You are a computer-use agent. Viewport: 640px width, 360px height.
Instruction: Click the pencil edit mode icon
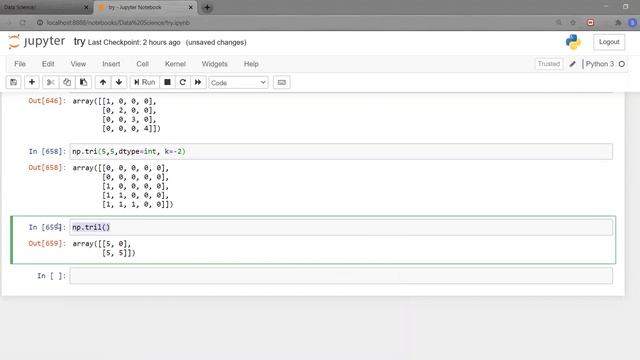pyautogui.click(x=573, y=64)
